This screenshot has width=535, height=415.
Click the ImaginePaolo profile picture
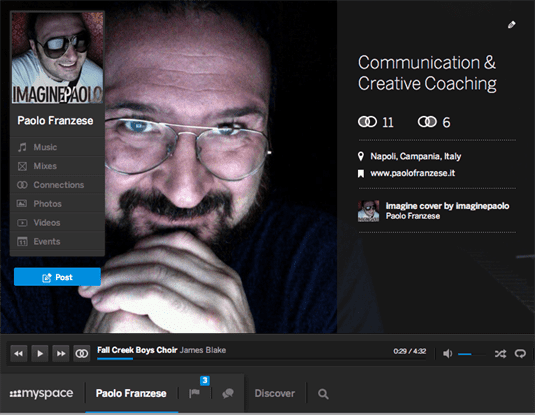click(x=57, y=58)
